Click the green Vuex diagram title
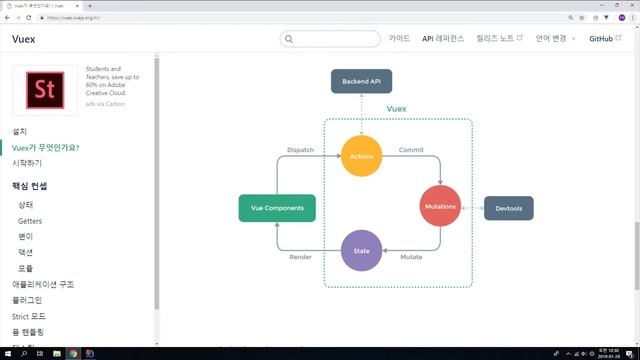 tap(397, 109)
